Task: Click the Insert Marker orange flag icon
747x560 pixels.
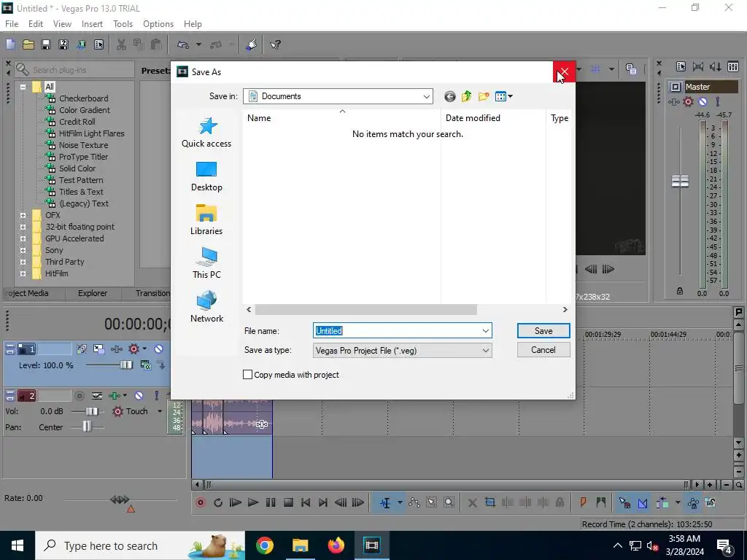Action: click(x=583, y=503)
